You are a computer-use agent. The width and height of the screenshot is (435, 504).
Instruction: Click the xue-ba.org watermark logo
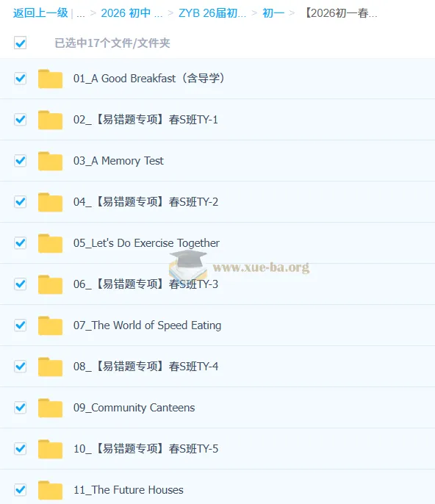[x=240, y=266]
